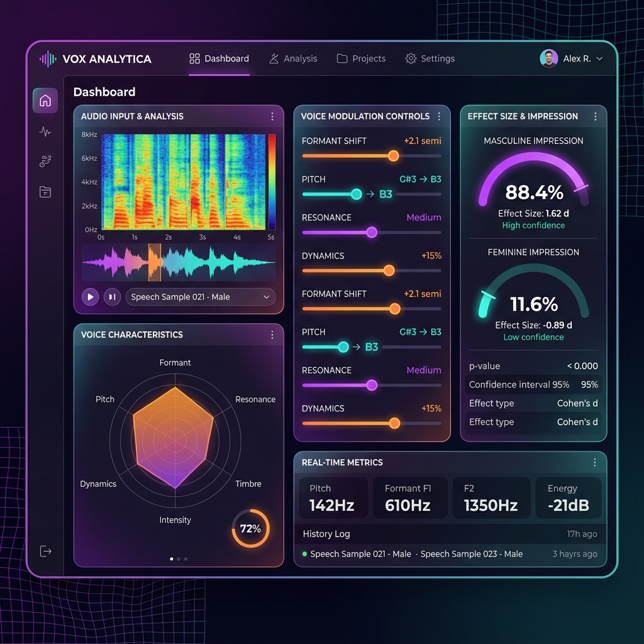The image size is (644, 644).
Task: Open the Alex R. account dropdown
Action: 571,58
